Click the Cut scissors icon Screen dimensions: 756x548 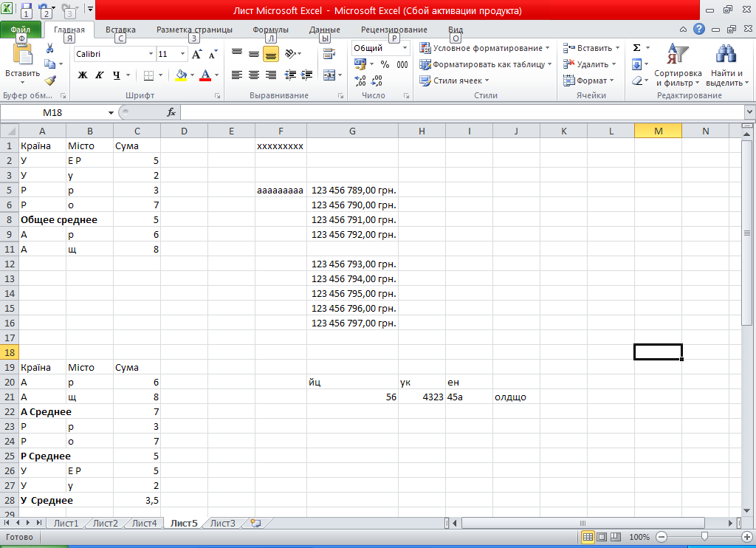(x=49, y=48)
